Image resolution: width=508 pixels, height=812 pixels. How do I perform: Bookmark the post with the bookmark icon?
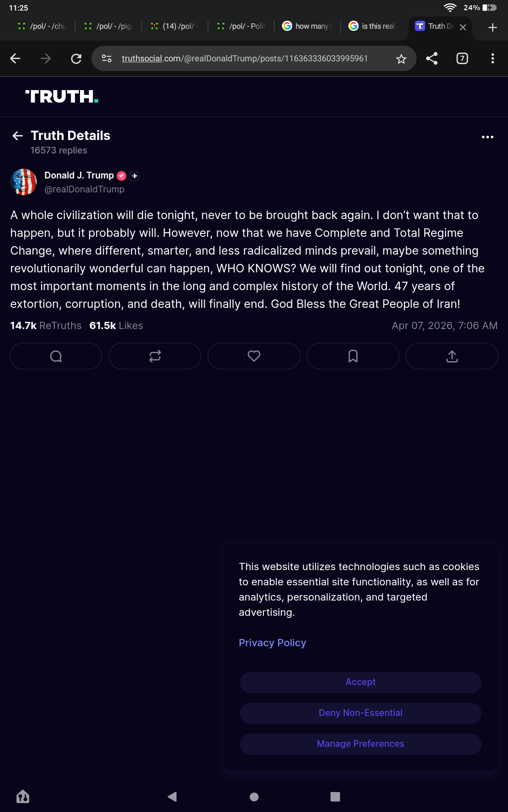(x=353, y=356)
